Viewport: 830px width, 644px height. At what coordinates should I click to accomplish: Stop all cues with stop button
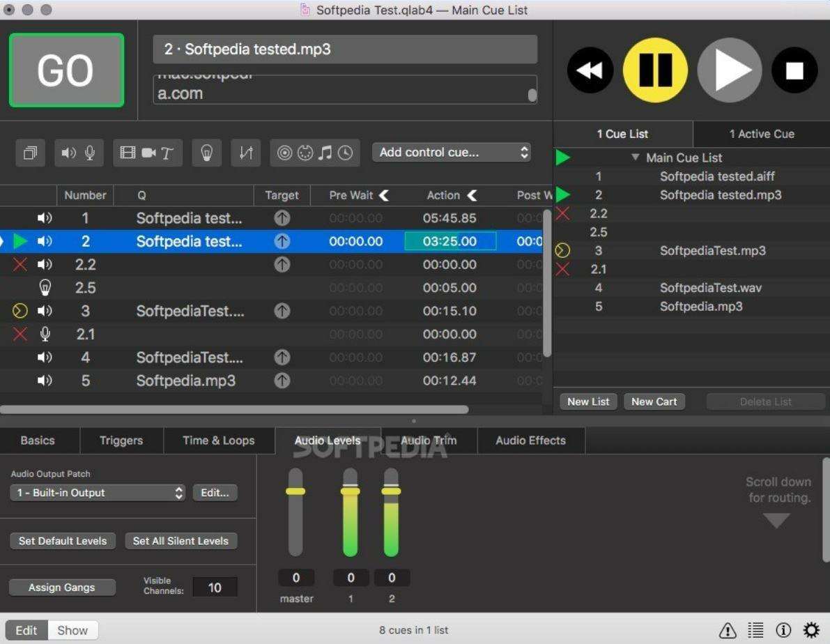click(x=794, y=70)
